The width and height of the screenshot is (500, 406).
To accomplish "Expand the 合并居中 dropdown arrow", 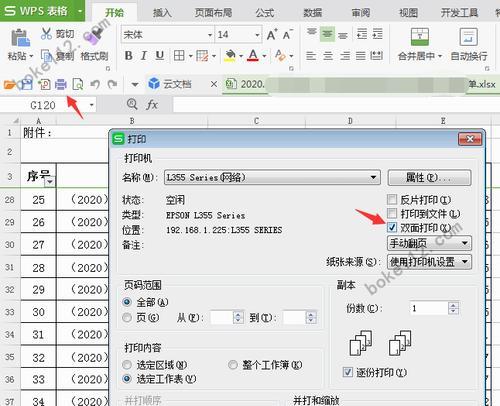I will point(440,56).
